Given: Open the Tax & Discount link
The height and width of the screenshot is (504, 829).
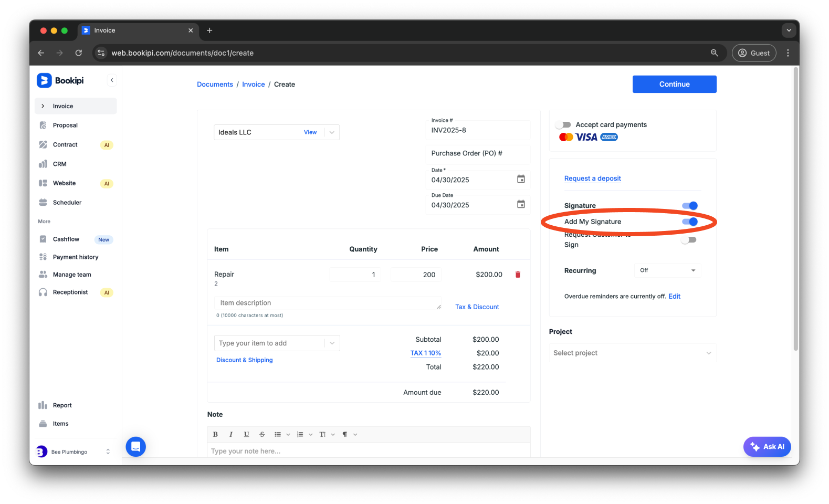Looking at the screenshot, I should pyautogui.click(x=477, y=307).
